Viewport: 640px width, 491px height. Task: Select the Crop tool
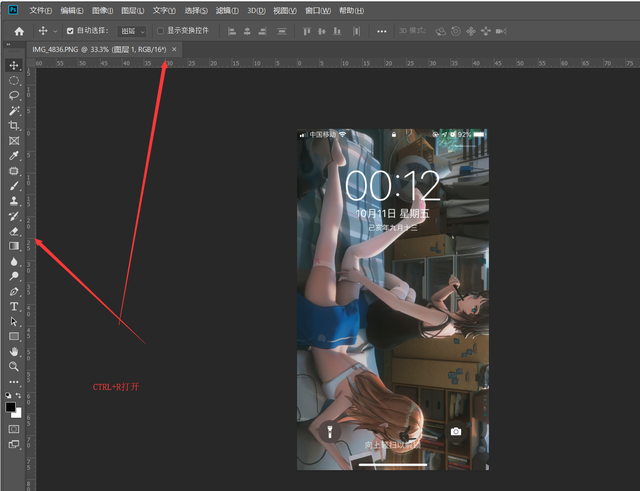[14, 126]
